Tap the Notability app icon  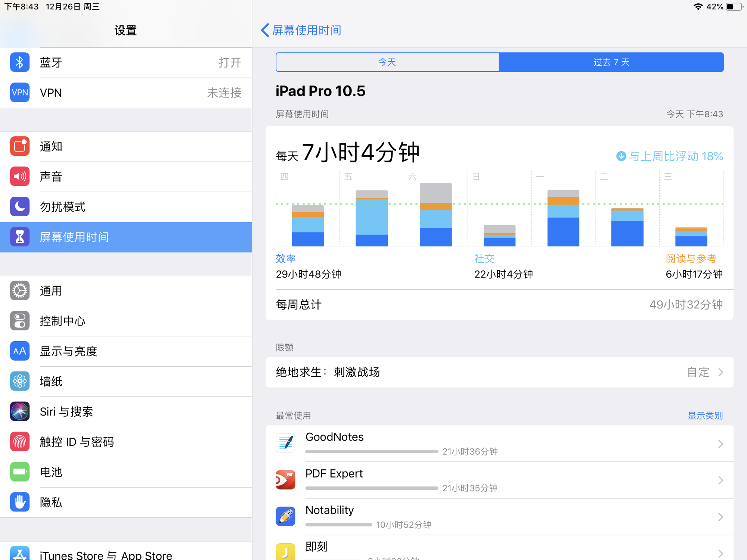click(x=285, y=516)
